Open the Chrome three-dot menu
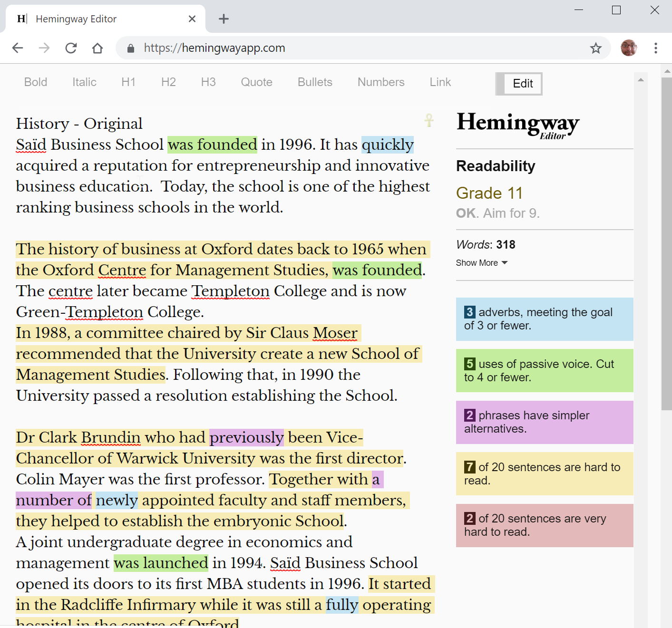Image resolution: width=672 pixels, height=628 pixels. (x=656, y=48)
